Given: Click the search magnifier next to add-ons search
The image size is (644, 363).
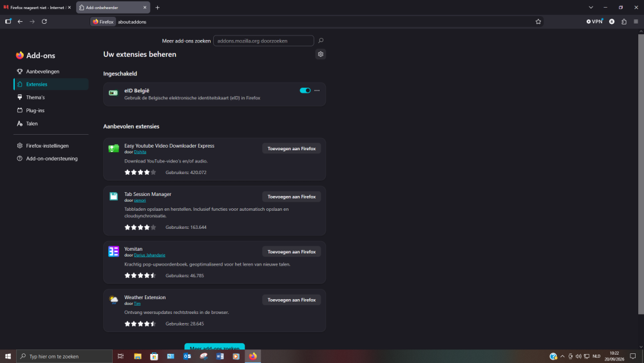Looking at the screenshot, I should tap(321, 41).
